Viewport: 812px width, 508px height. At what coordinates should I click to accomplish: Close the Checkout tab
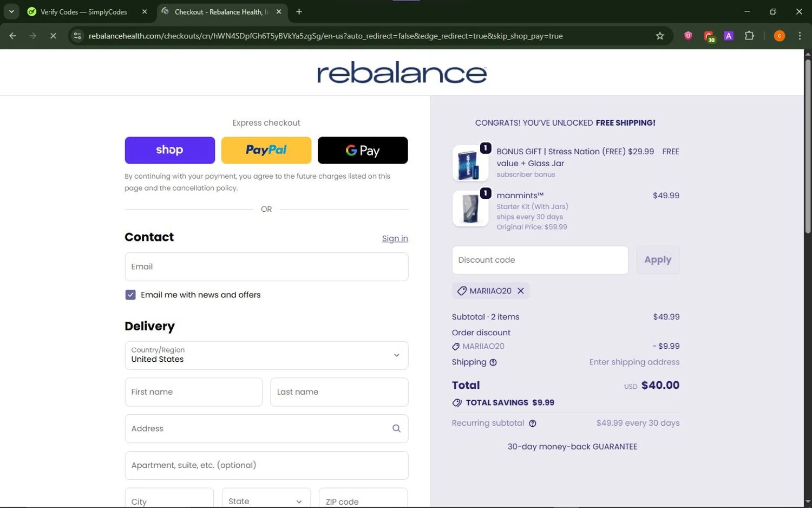point(279,11)
